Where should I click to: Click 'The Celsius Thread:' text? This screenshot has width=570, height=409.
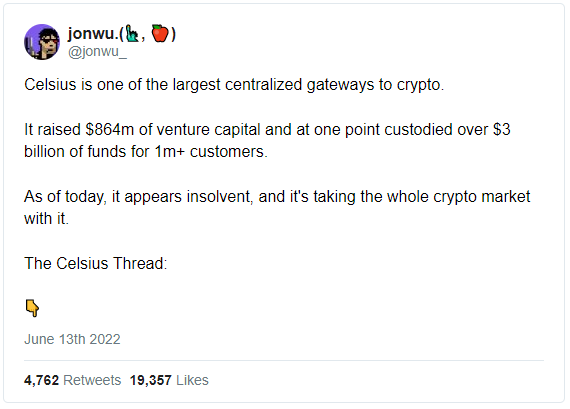pyautogui.click(x=96, y=264)
